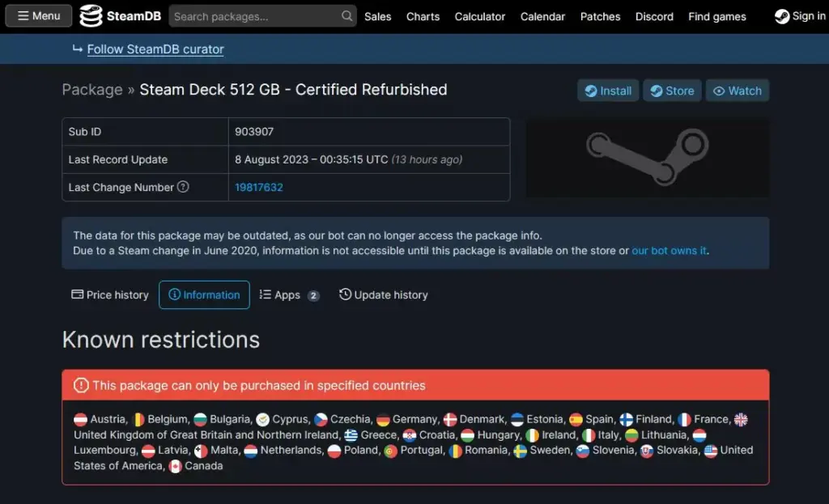Click the Sweden flag icon
Viewport: 829px width, 504px height.
(x=521, y=451)
